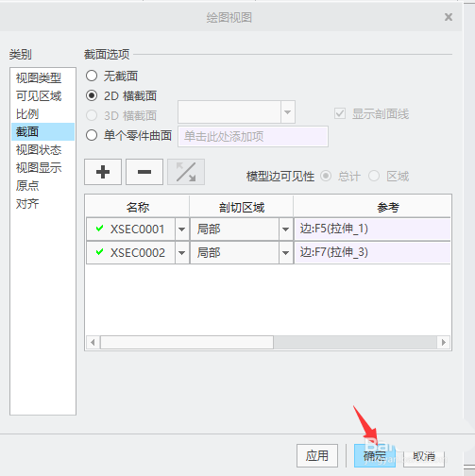Click the 取消 button
This screenshot has width=475, height=476.
click(x=424, y=455)
